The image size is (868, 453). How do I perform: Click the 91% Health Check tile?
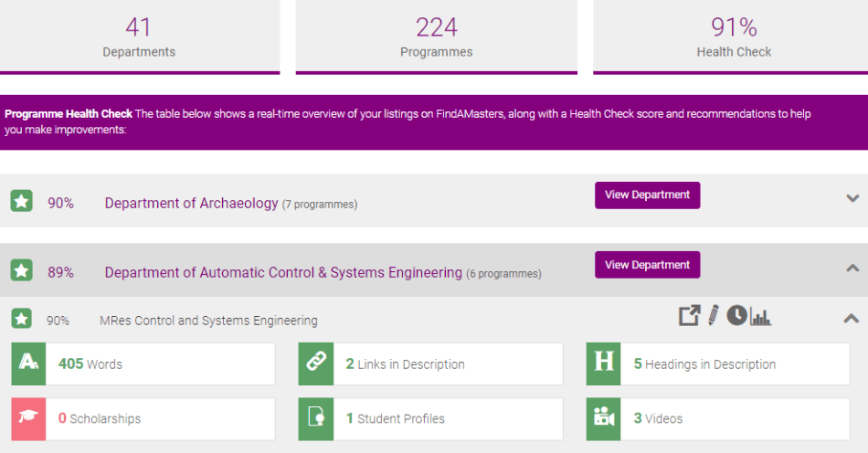[x=733, y=36]
